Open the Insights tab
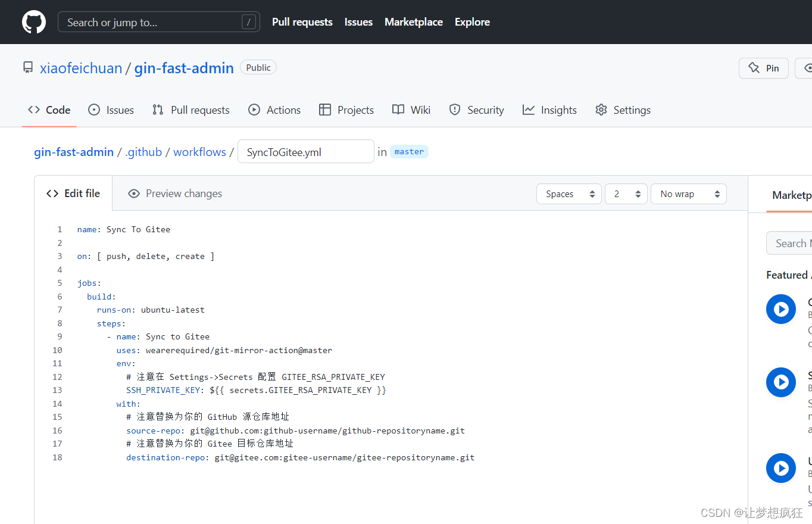Screen dimensions: 812x524 pos(549,110)
